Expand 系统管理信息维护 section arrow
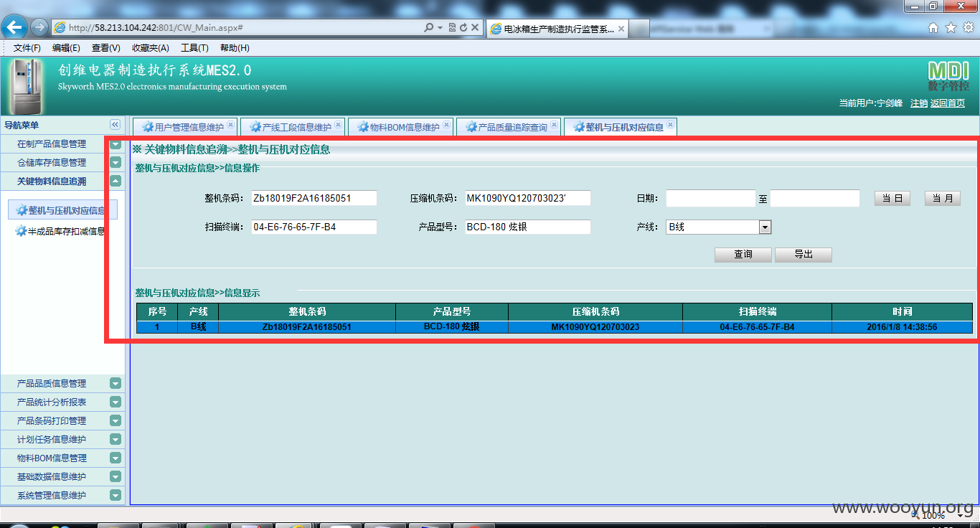The image size is (980, 528). pyautogui.click(x=116, y=496)
